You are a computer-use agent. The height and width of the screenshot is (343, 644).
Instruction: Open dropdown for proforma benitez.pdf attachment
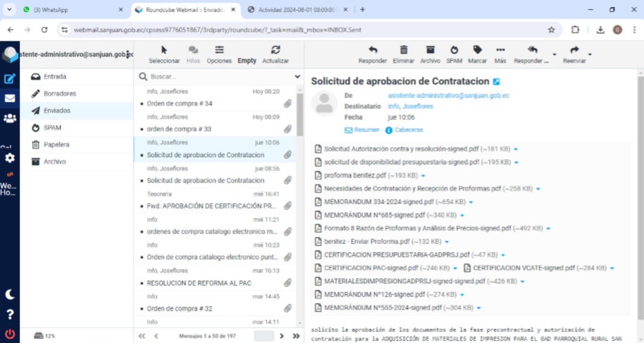click(423, 176)
